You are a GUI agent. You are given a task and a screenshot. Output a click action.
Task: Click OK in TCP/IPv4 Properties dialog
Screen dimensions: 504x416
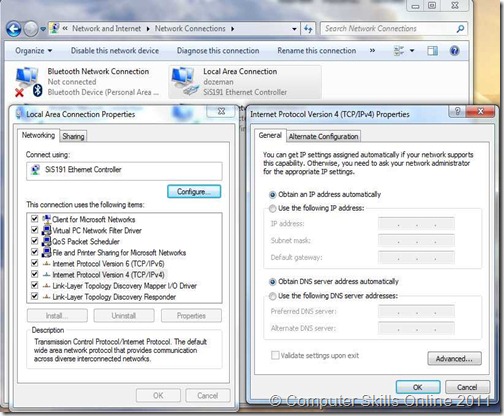(418, 387)
